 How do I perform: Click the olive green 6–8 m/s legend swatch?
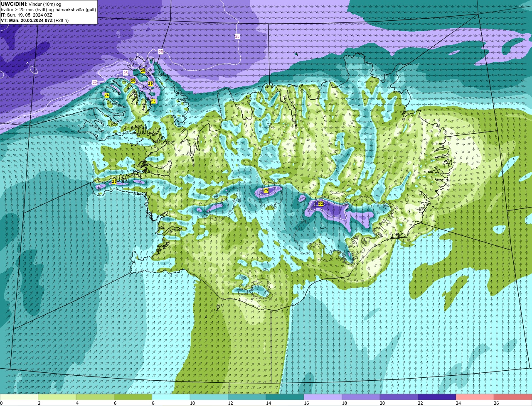133,397
